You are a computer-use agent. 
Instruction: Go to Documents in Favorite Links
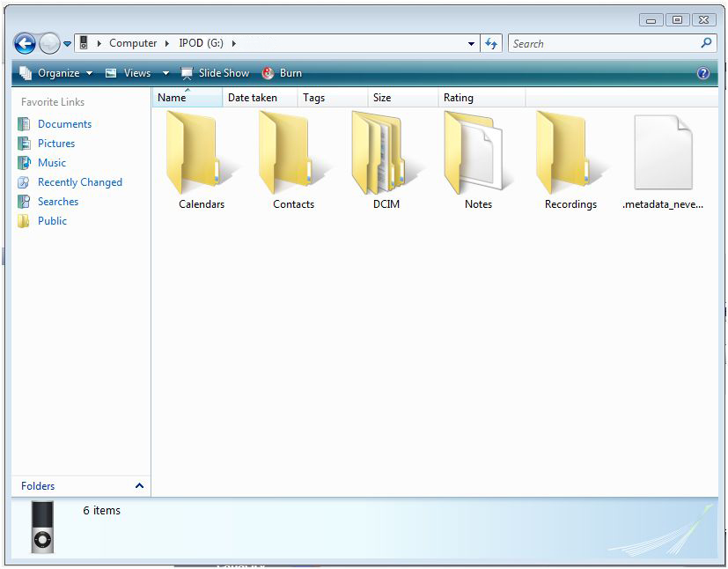(64, 124)
